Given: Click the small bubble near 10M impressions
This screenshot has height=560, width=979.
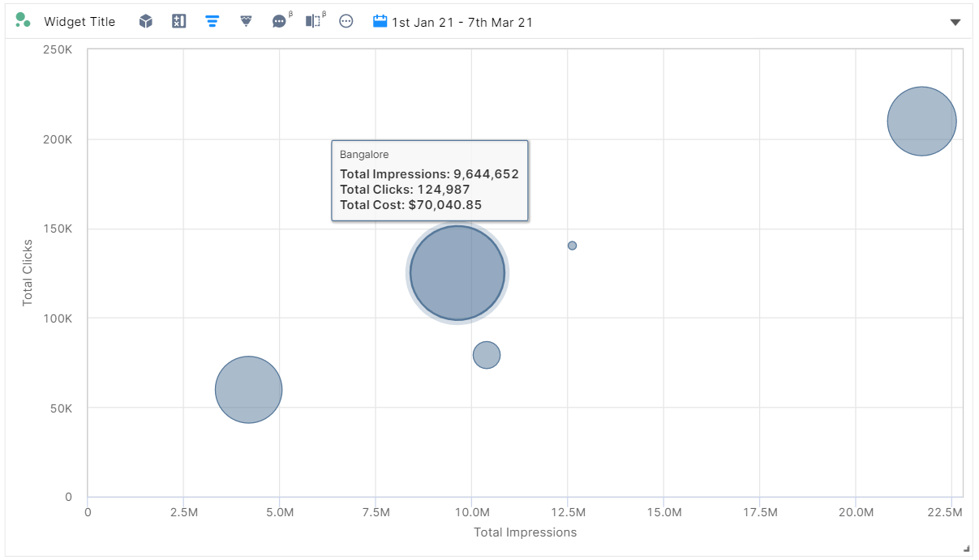Looking at the screenshot, I should point(487,355).
